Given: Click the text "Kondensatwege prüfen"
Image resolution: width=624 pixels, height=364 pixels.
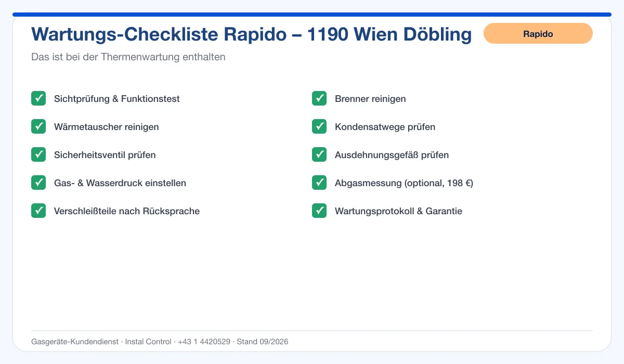Looking at the screenshot, I should (385, 127).
